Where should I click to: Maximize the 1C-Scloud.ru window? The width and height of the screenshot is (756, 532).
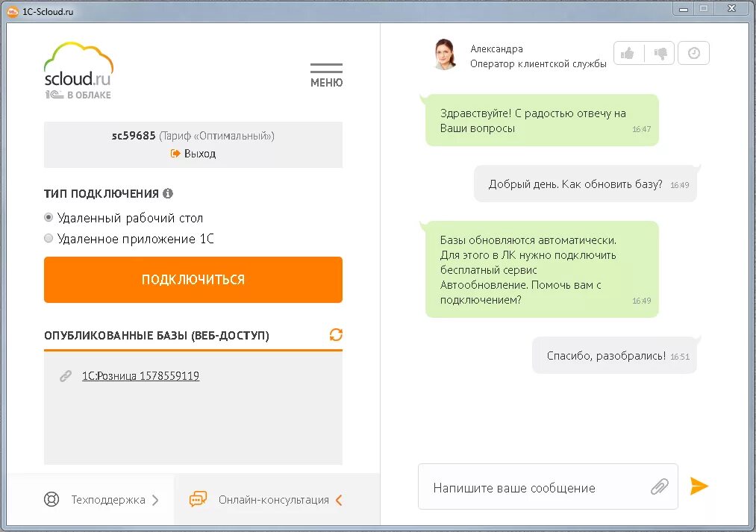[704, 9]
